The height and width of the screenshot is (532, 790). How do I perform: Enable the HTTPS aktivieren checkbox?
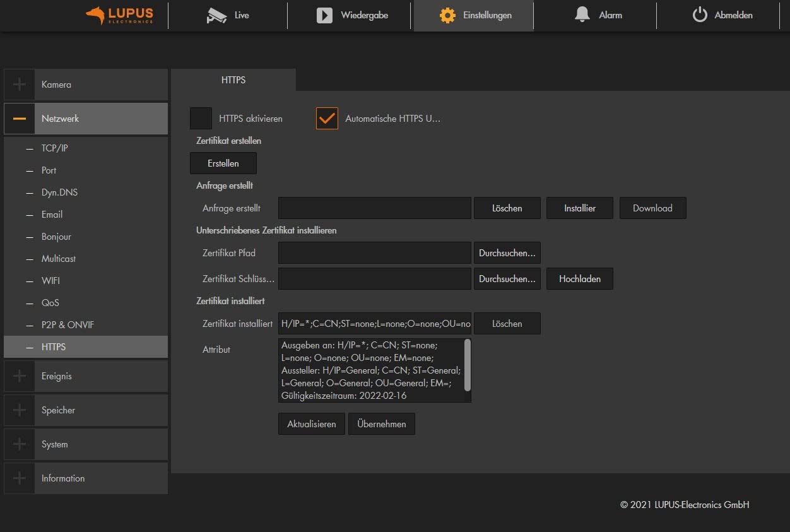click(x=201, y=118)
